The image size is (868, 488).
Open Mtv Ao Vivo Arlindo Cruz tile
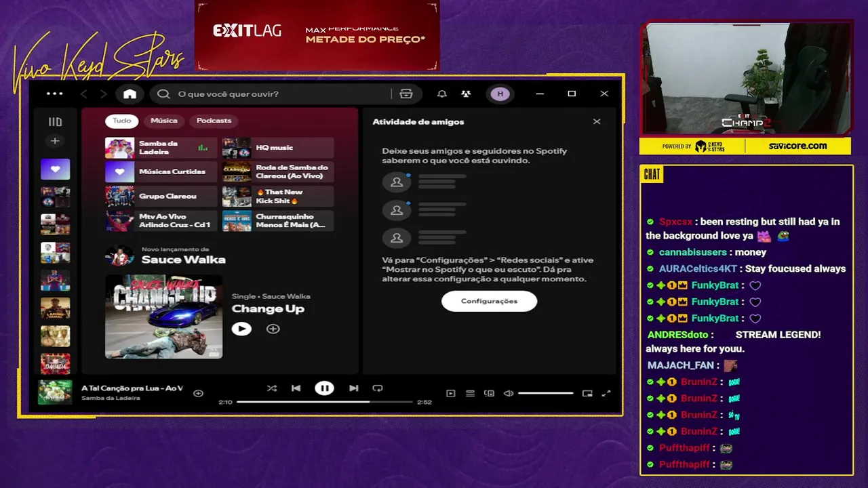(161, 221)
